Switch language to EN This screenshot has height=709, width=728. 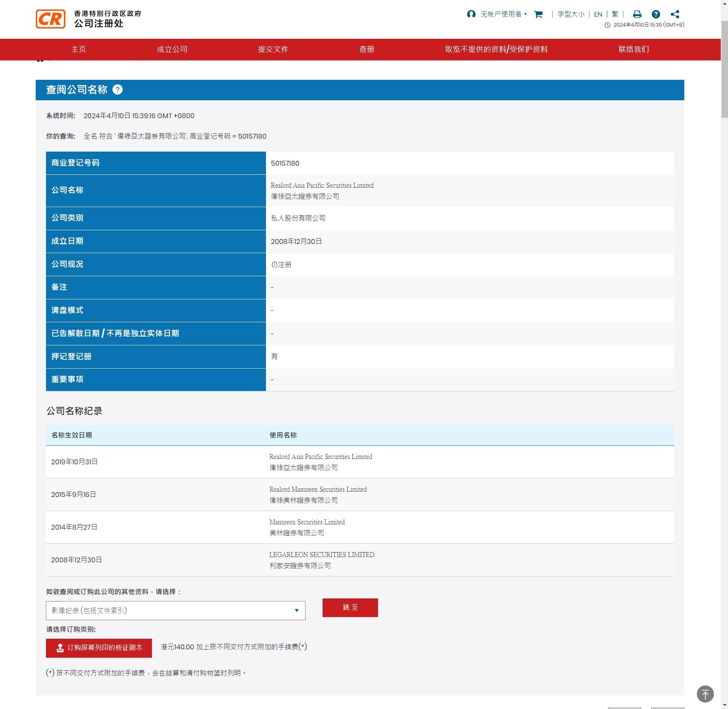(x=598, y=14)
